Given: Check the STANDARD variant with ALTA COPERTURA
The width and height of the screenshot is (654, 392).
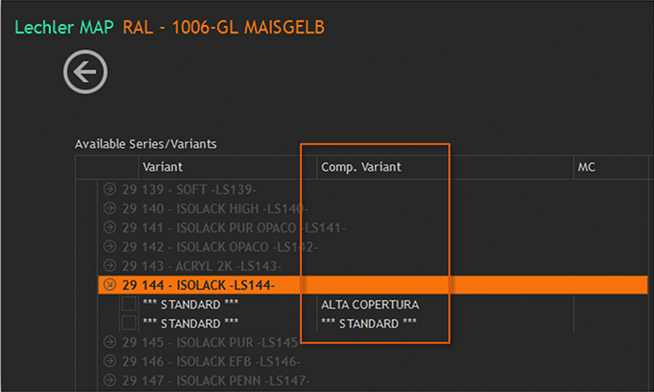Looking at the screenshot, I should 129,304.
